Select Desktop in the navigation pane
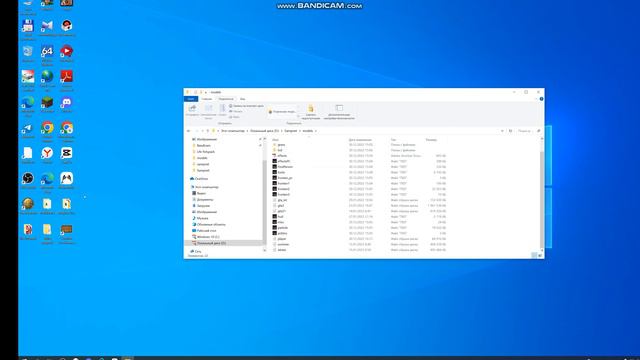Screen dimensions: 640x360 (204, 231)
